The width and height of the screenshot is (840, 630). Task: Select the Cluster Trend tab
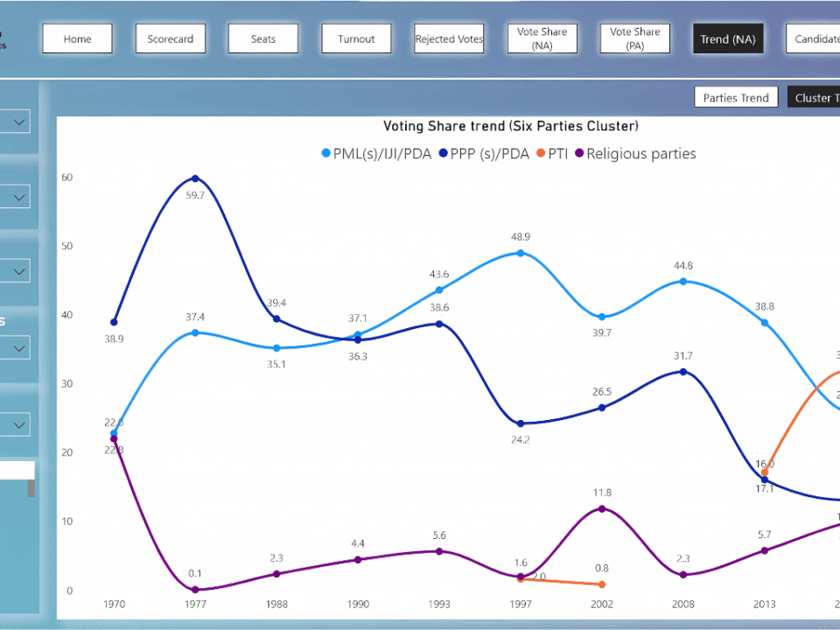pyautogui.click(x=816, y=97)
